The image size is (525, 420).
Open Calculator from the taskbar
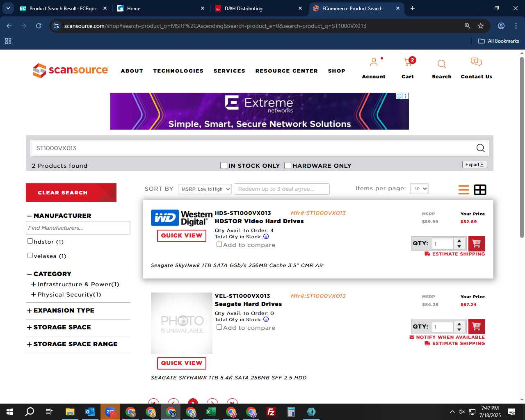[291, 412]
